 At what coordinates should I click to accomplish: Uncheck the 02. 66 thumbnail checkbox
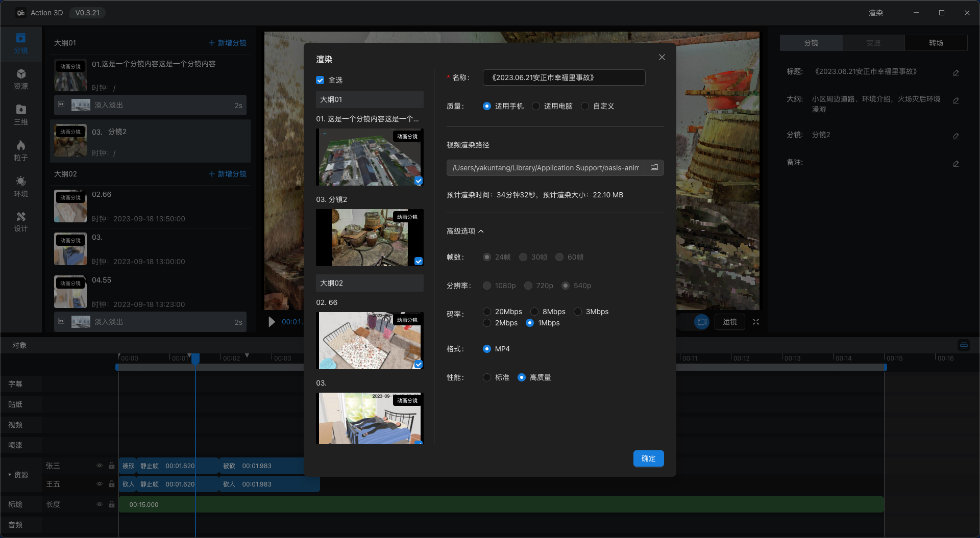click(419, 365)
